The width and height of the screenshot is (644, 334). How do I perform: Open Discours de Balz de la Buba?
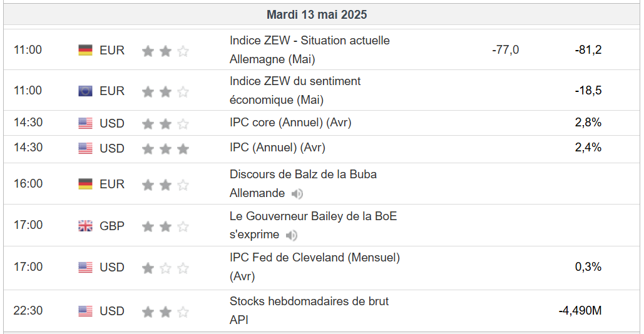303,174
